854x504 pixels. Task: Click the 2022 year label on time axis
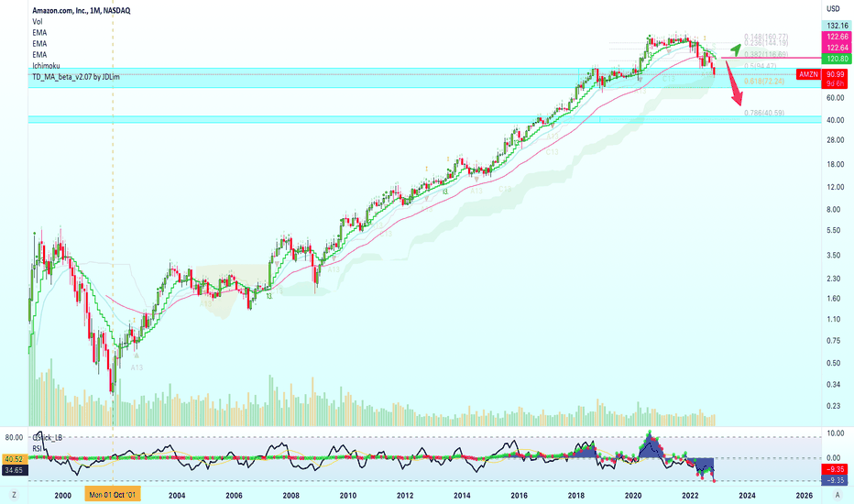click(690, 495)
